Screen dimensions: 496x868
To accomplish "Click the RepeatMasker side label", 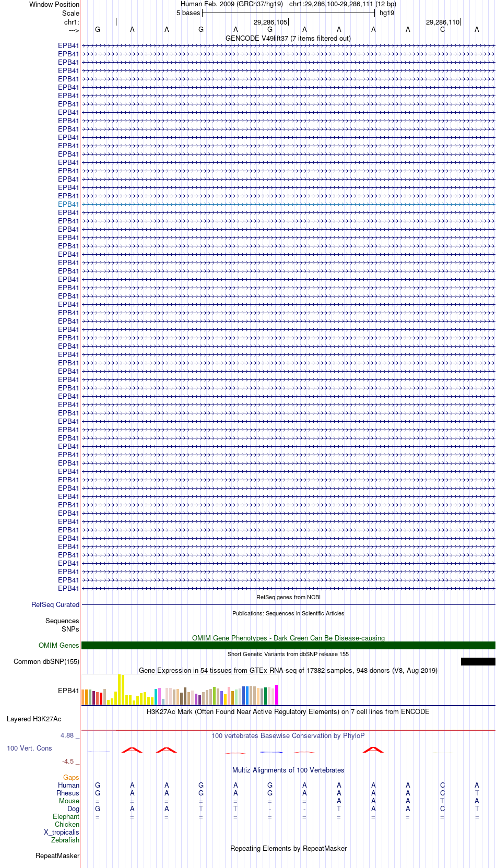I will point(57,856).
